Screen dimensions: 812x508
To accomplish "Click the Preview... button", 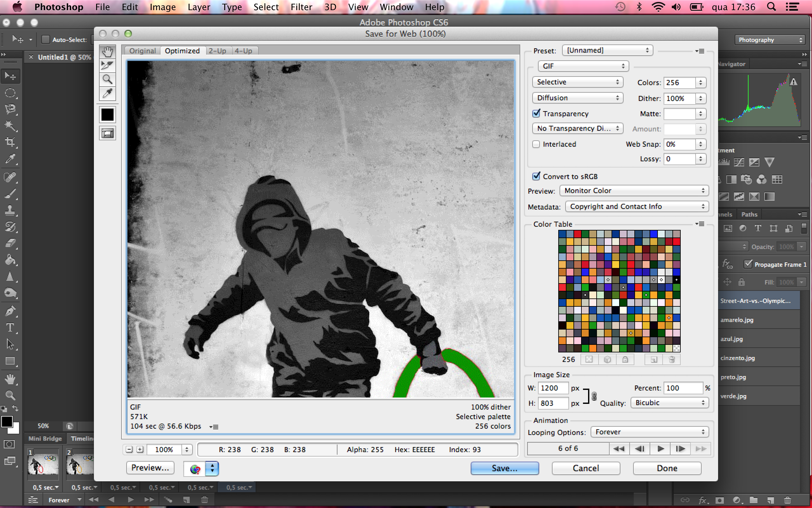I will pyautogui.click(x=150, y=468).
